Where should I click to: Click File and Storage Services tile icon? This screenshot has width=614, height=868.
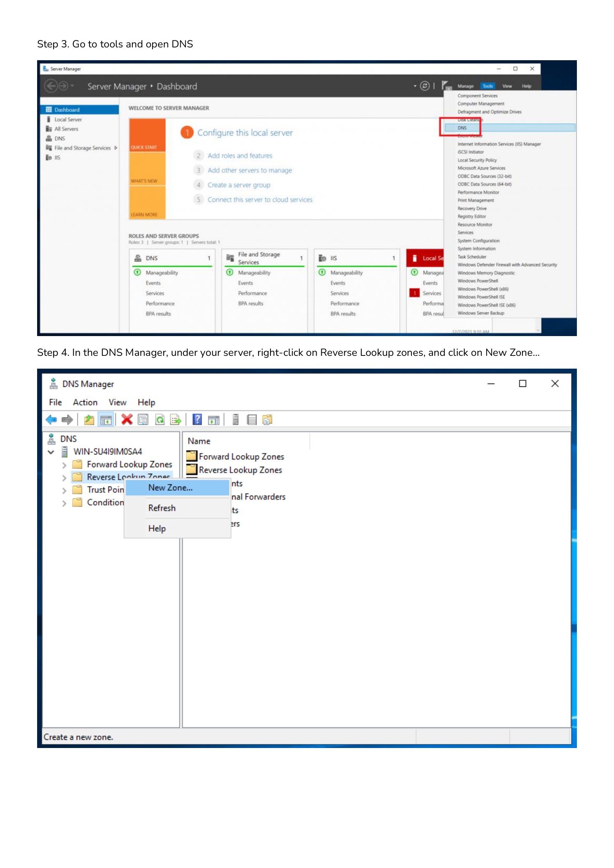click(x=230, y=258)
